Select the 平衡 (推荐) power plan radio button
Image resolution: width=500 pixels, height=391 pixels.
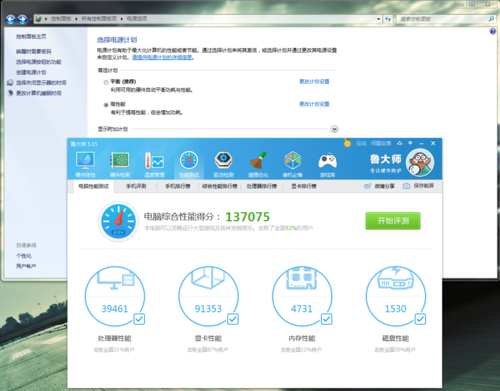click(x=106, y=82)
